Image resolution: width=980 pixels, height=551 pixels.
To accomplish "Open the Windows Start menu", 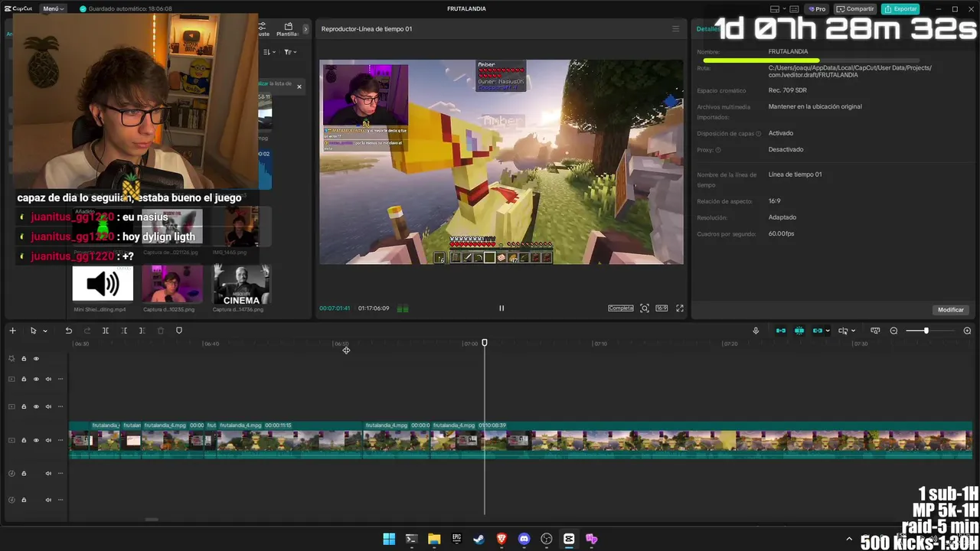I will click(389, 539).
